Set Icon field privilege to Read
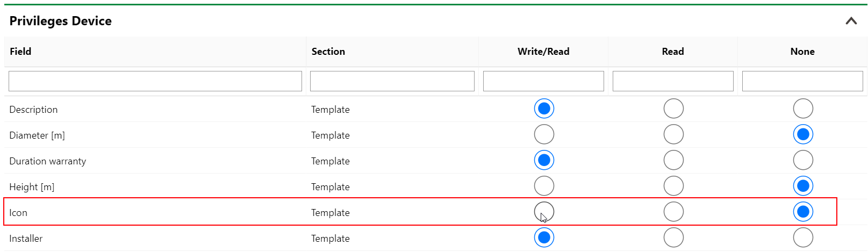This screenshot has height=252, width=868. 673,212
